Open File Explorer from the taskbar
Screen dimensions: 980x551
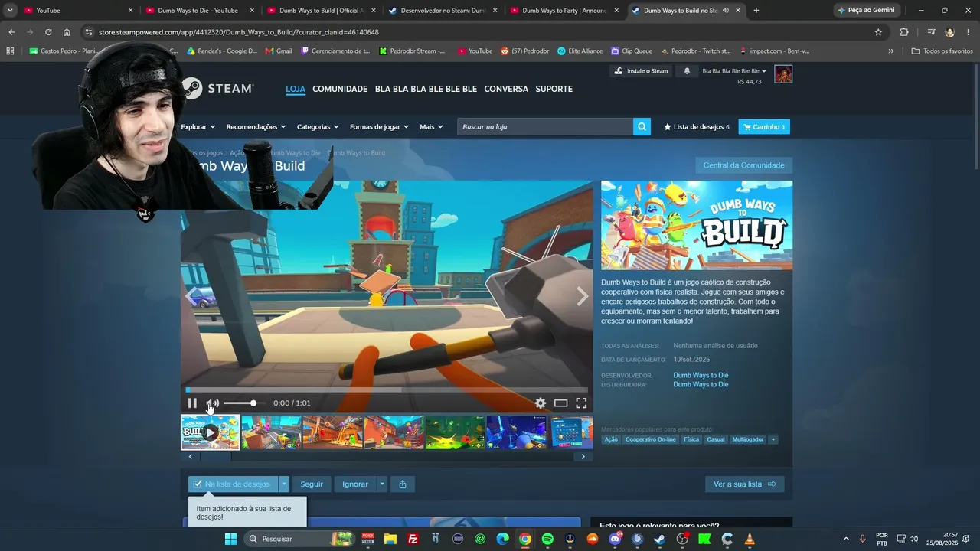coord(390,539)
